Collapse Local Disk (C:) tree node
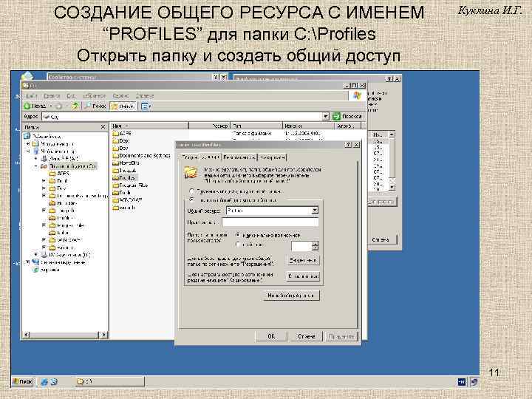 tap(35, 166)
